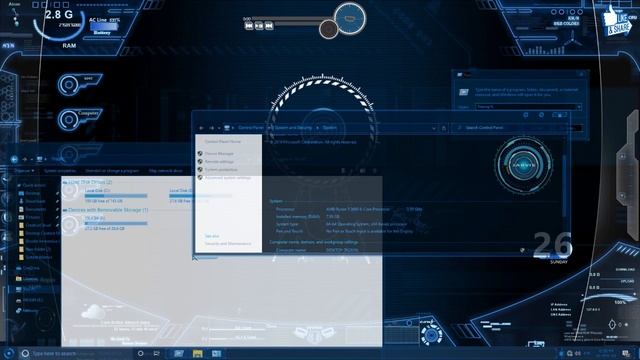
Task: Click the volume icon in system tray
Action: pyautogui.click(x=578, y=353)
